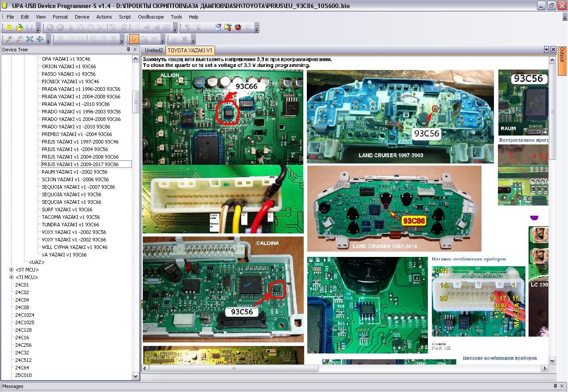Select SCION YAZAKI v1 -2006 93C56
568x392 pixels.
point(75,179)
